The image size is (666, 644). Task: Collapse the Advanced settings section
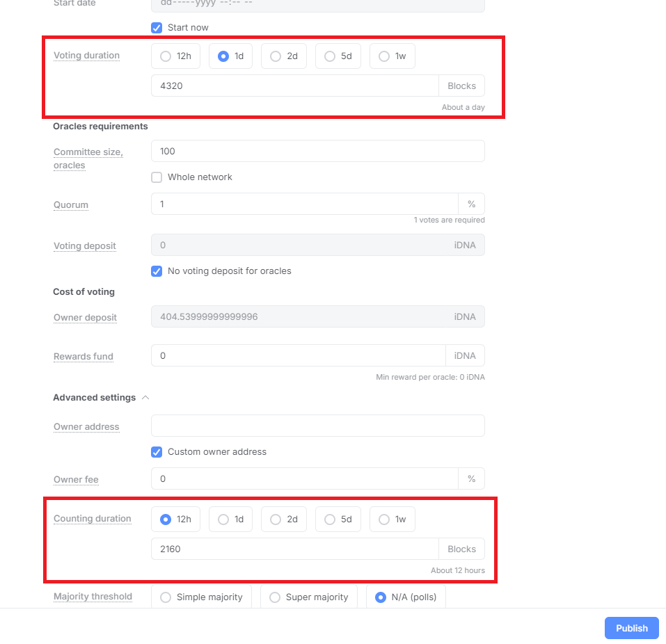coord(145,397)
